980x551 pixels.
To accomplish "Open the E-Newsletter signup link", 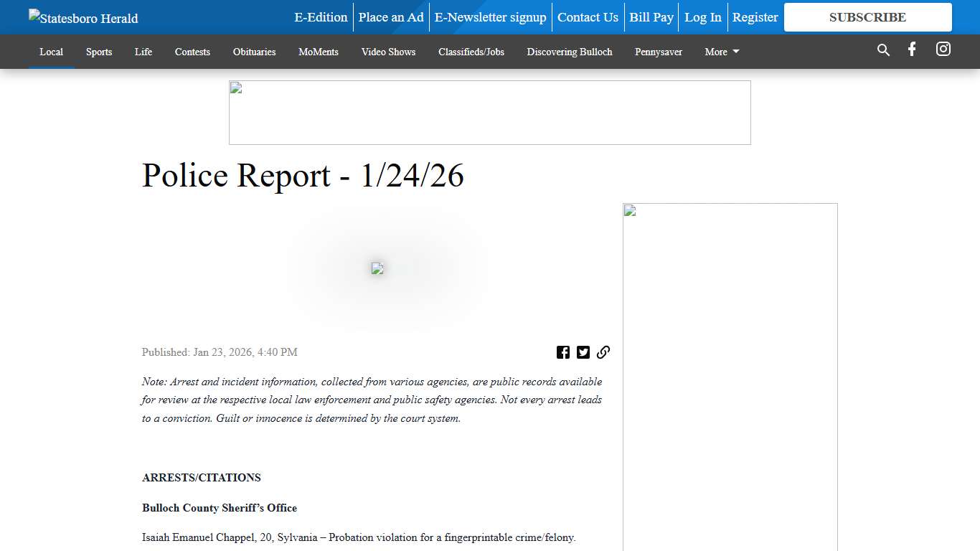I will point(490,17).
